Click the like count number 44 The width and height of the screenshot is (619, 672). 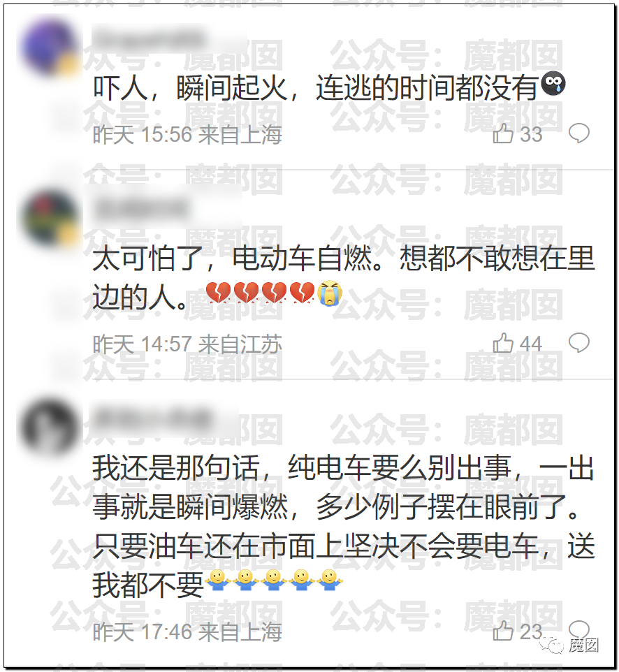click(531, 344)
